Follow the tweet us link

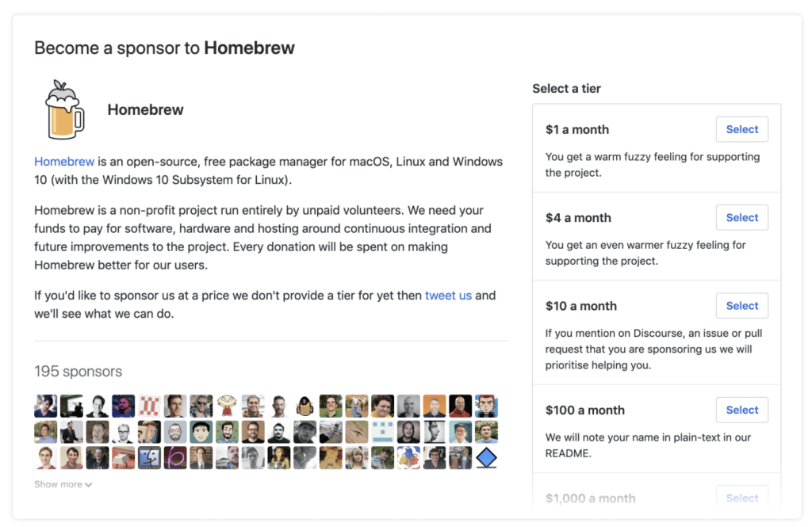(449, 296)
